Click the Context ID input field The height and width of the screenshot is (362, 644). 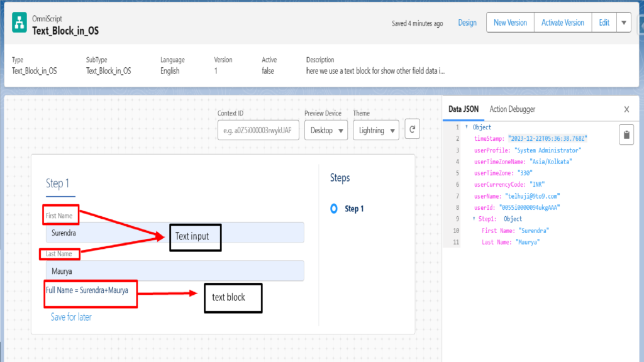(258, 130)
